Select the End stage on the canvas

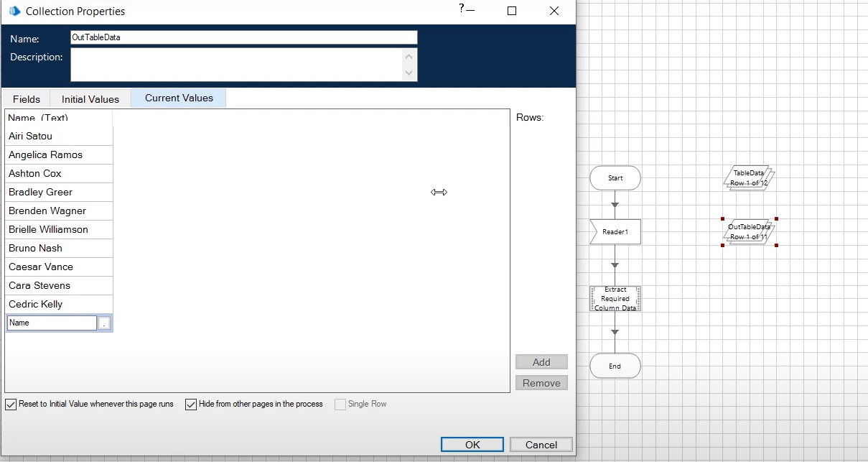615,366
